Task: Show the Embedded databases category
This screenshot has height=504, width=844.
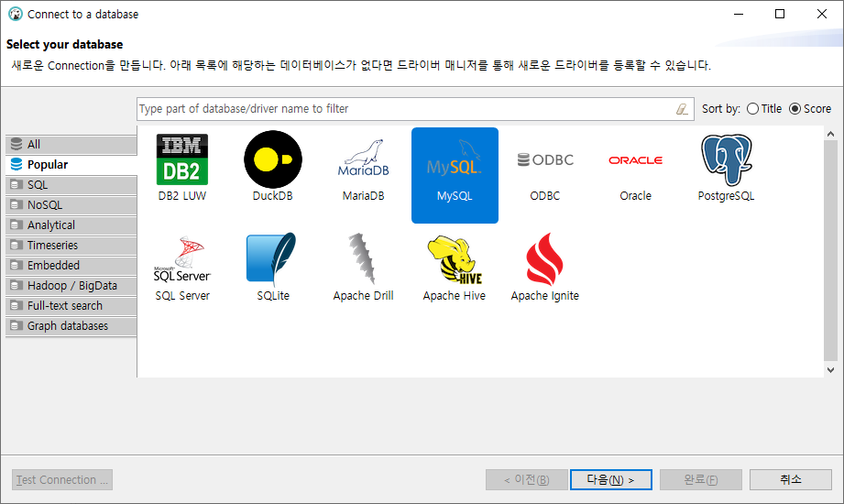Action: pos(71,266)
